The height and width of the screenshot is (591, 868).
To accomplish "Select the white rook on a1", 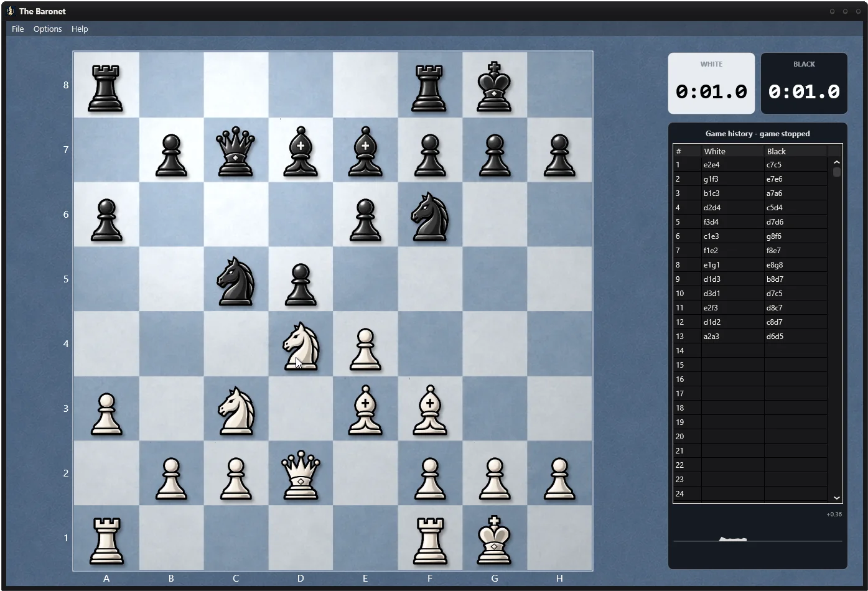I will (106, 541).
